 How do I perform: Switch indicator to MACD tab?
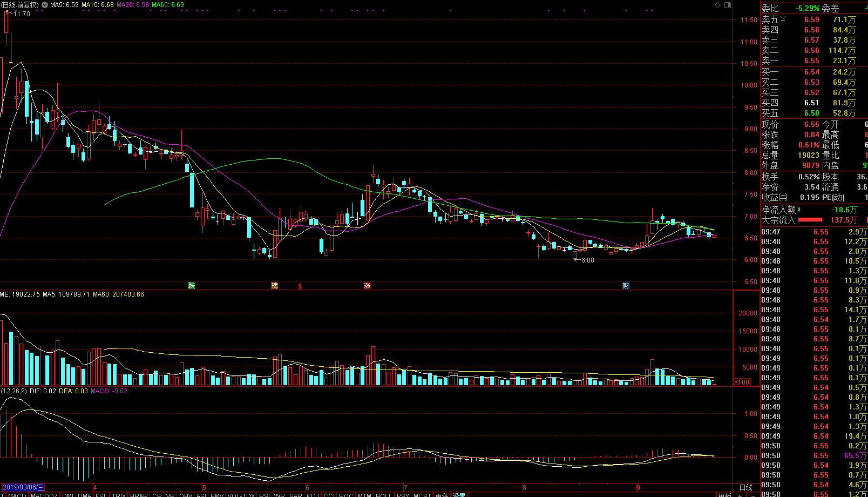click(x=17, y=494)
